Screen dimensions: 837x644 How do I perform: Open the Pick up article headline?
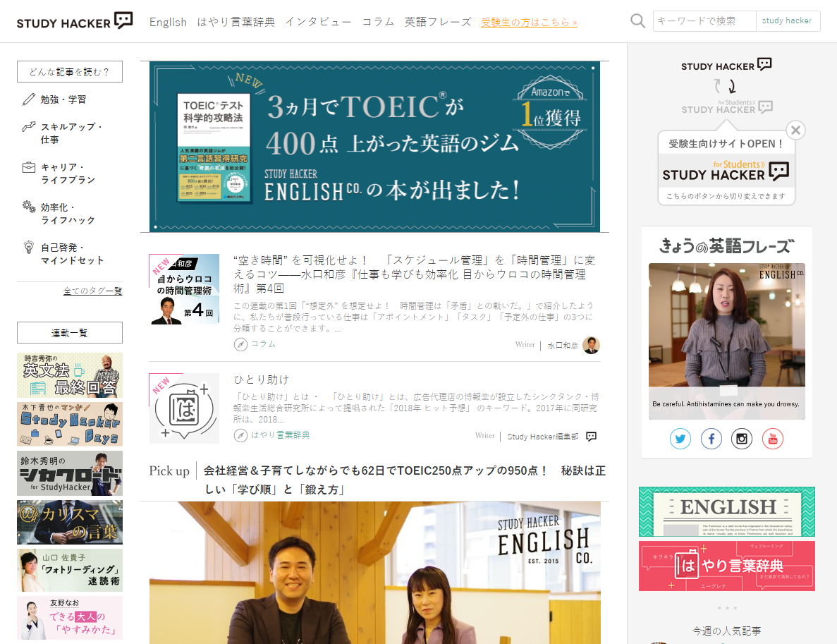click(x=405, y=480)
